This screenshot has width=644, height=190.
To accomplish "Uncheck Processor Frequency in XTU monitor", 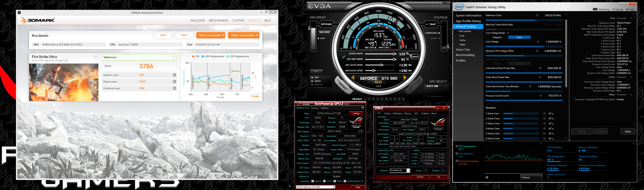I will 457,161.
